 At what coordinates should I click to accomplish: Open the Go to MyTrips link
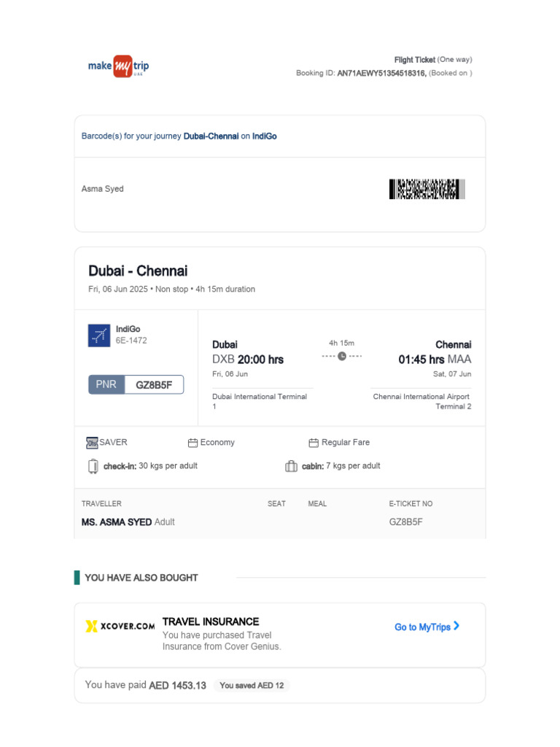click(422, 627)
